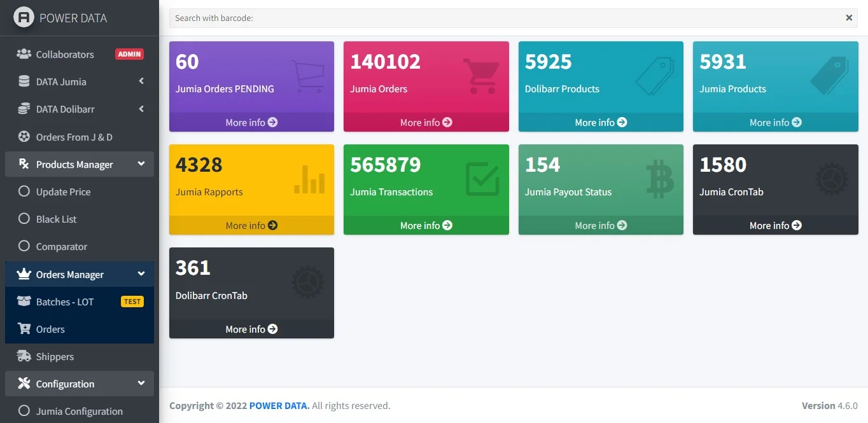Click the cart icon on Jumia Orders card

480,76
